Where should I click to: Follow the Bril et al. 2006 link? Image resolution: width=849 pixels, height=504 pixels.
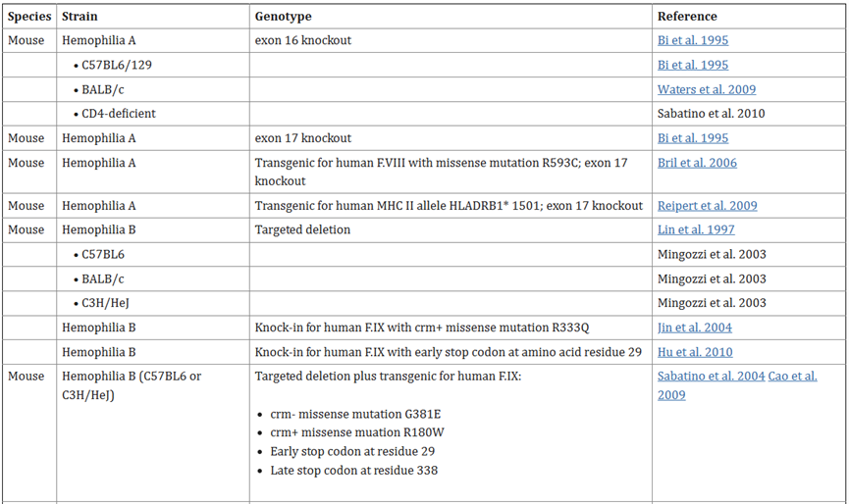(x=697, y=163)
